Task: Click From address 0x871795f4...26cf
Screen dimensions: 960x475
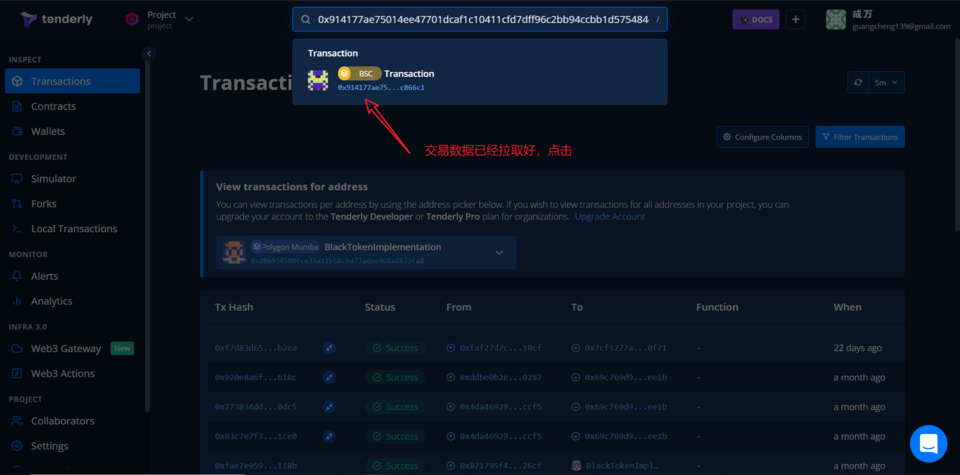Action: pyautogui.click(x=500, y=466)
